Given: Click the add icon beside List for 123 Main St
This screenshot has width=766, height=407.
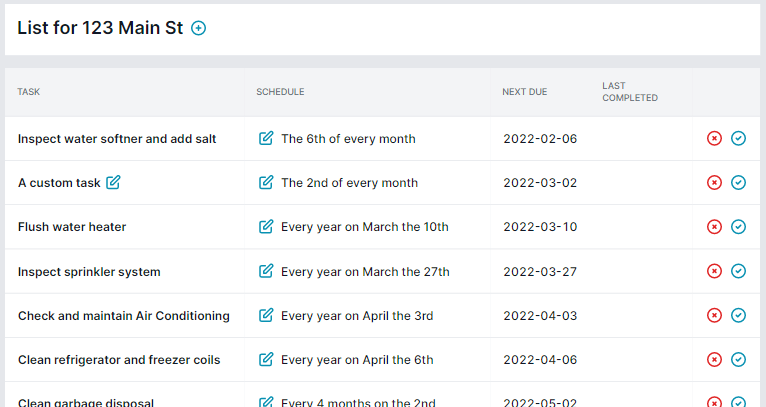Looking at the screenshot, I should coord(198,29).
